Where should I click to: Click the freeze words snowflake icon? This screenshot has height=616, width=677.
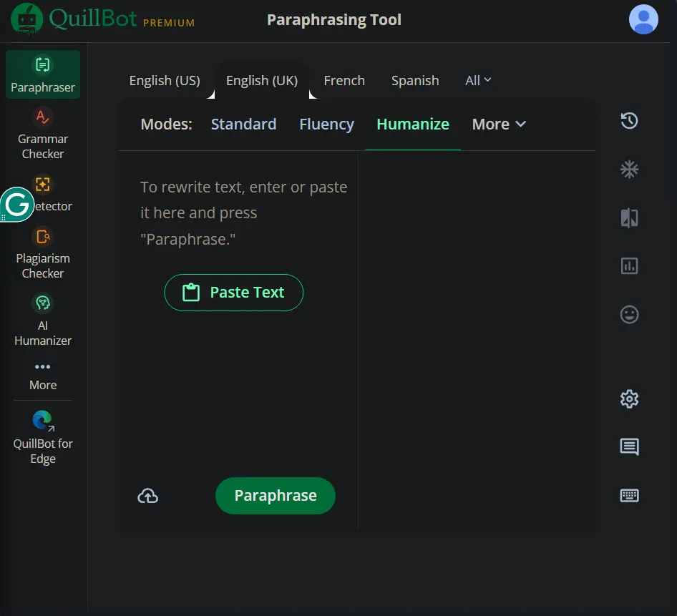629,170
